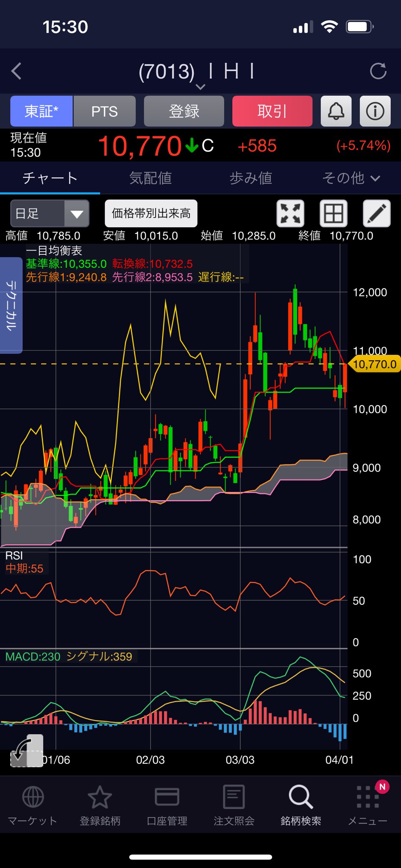
Task: Tap 高値 10,785.0 value
Action: (43, 236)
